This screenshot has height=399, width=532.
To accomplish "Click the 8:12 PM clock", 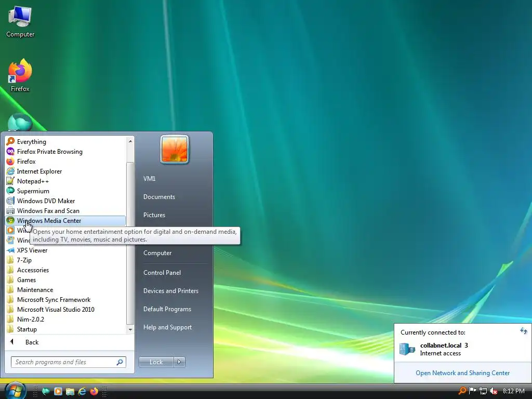I will pos(513,391).
